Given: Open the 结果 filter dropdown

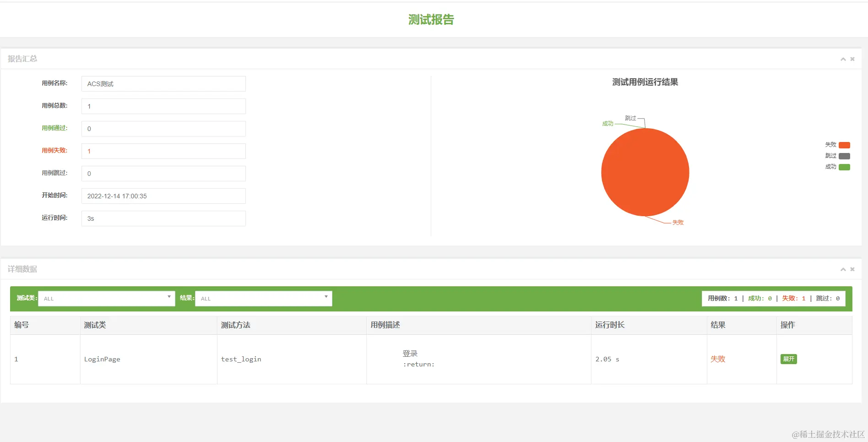Looking at the screenshot, I should click(264, 299).
